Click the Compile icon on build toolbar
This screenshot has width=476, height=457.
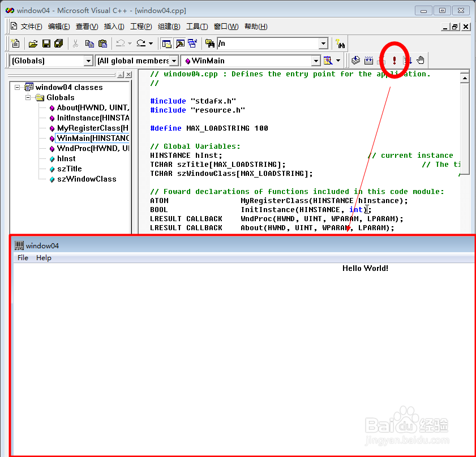click(355, 61)
